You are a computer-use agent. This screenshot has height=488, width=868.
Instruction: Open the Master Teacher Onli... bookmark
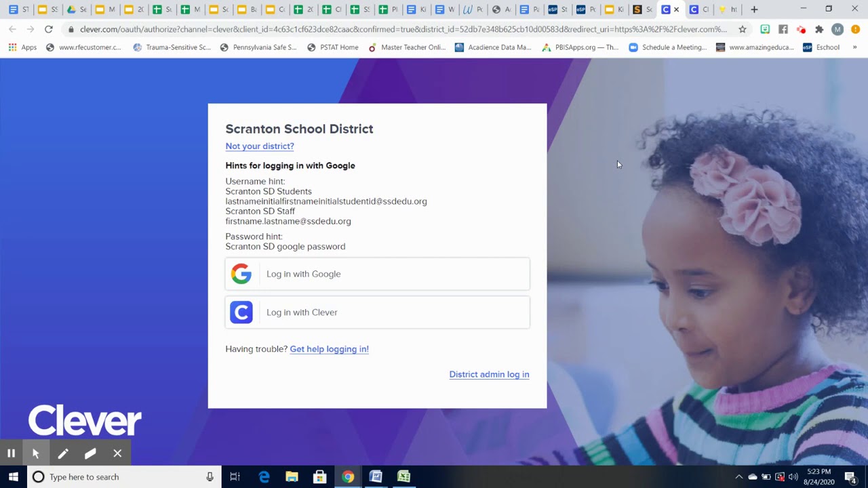407,47
